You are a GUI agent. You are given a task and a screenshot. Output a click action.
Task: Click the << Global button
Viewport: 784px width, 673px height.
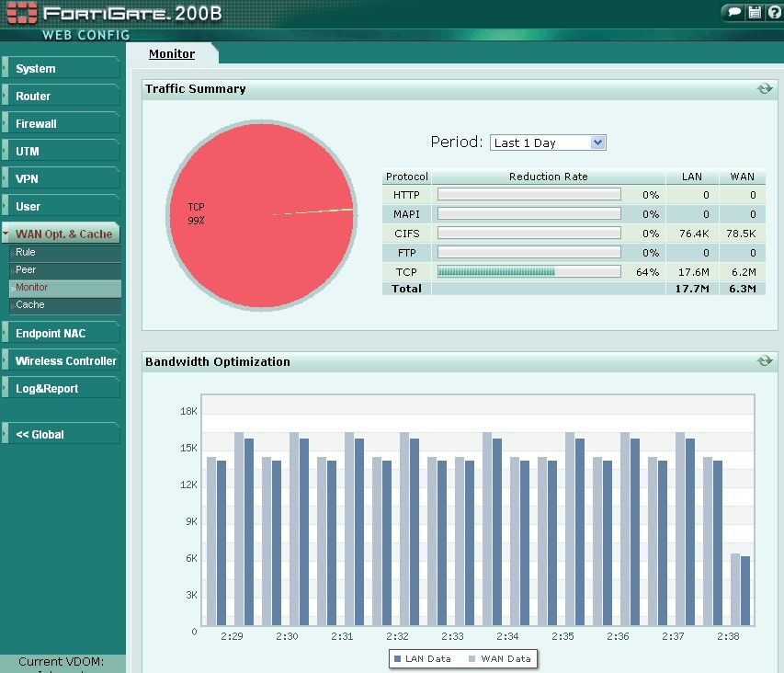(61, 434)
